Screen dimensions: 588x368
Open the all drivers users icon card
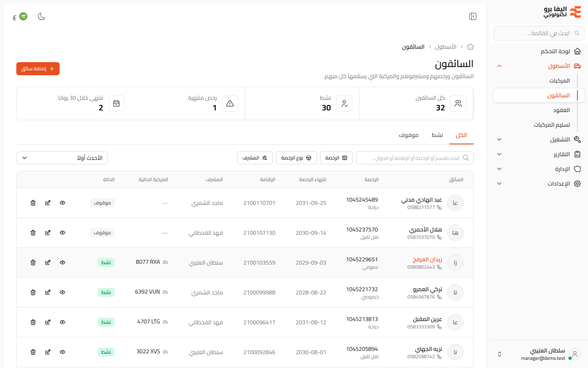click(458, 103)
